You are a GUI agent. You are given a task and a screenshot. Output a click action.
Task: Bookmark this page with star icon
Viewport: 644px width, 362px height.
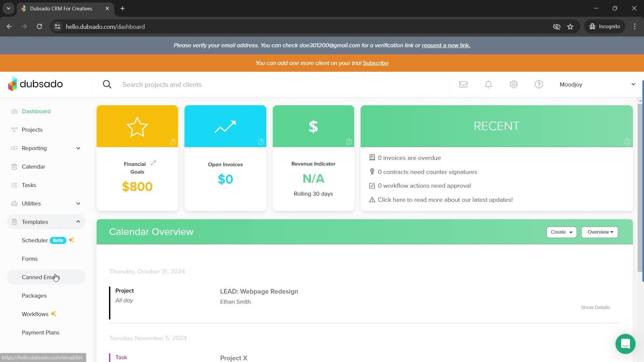pos(570,26)
